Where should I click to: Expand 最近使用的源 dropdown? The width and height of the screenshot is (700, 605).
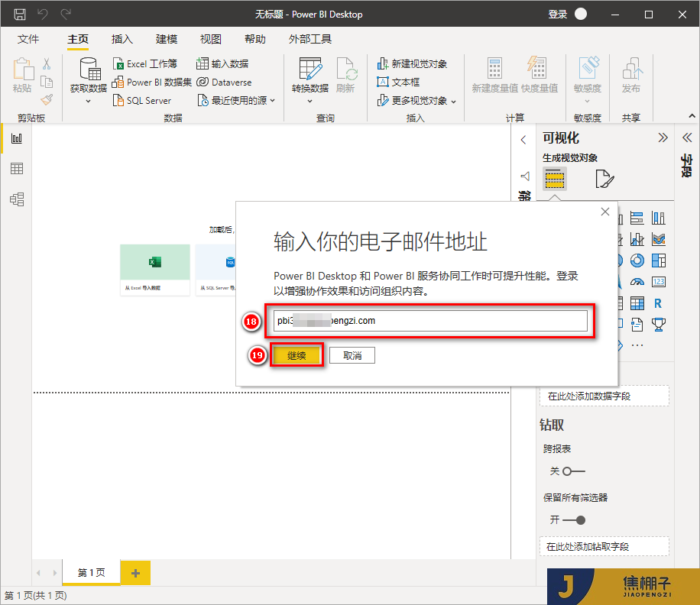tap(272, 100)
